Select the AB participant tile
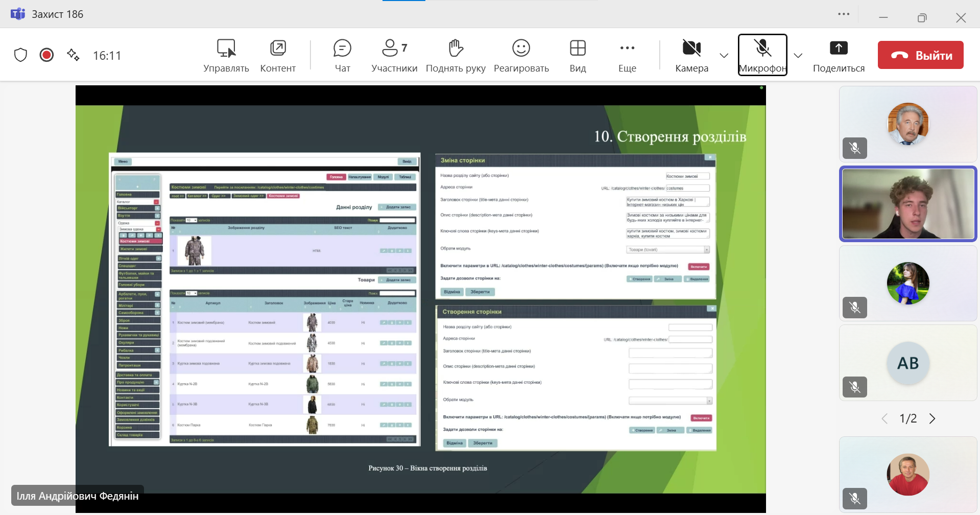This screenshot has width=980, height=515. [x=907, y=363]
